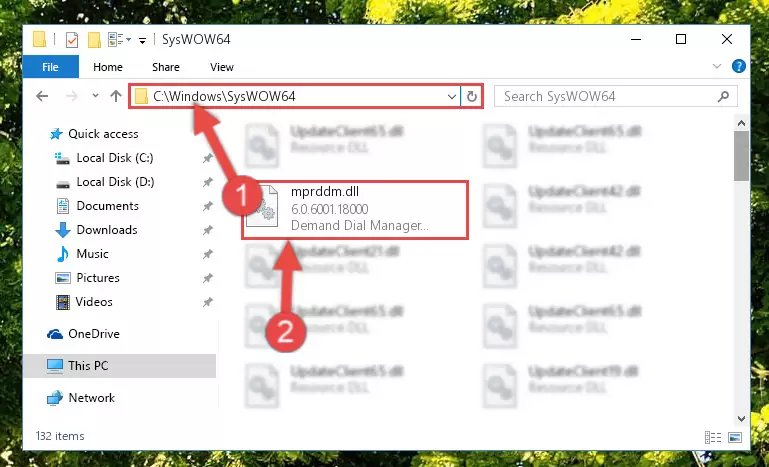Click the Forward navigation arrow
Image resolution: width=769 pixels, height=467 pixels.
pyautogui.click(x=72, y=96)
